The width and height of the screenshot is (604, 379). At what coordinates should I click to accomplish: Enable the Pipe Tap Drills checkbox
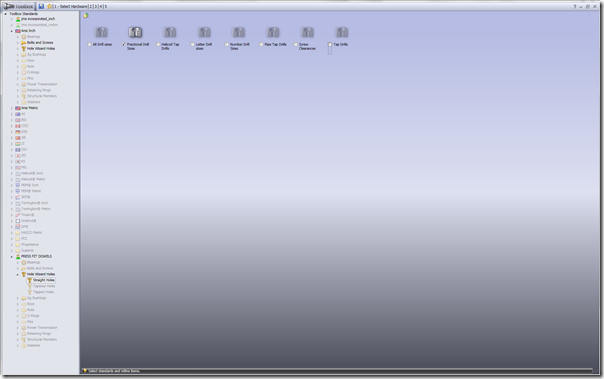tap(261, 44)
